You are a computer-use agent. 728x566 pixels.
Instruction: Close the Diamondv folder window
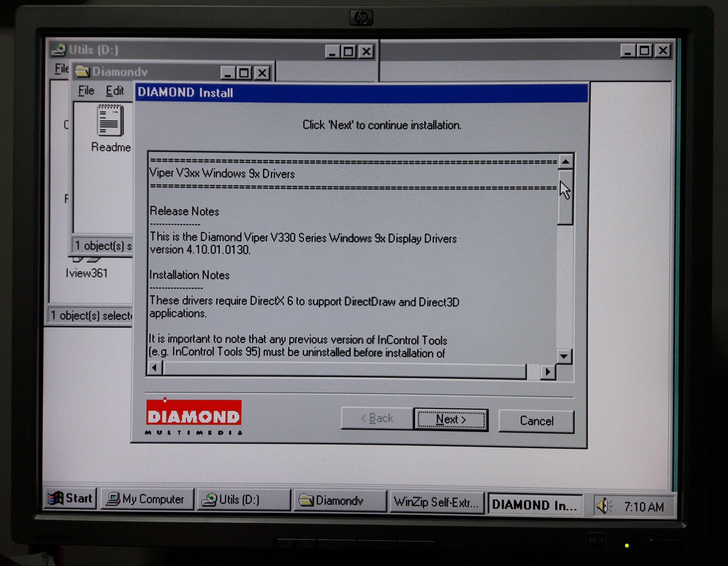coord(262,73)
